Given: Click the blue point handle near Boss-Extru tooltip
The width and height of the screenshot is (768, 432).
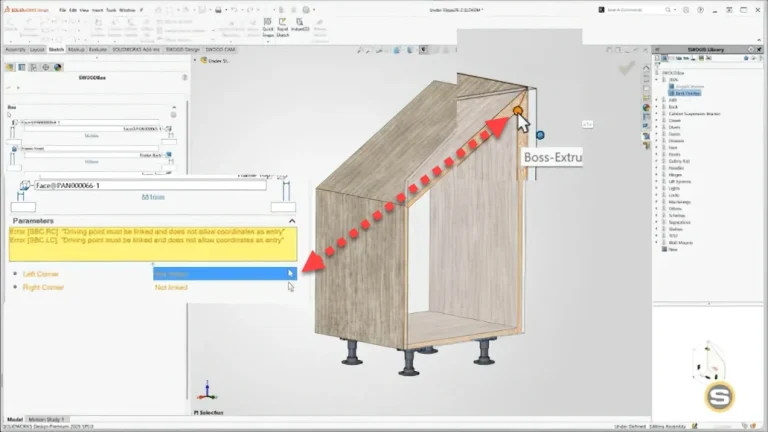Looking at the screenshot, I should (540, 135).
